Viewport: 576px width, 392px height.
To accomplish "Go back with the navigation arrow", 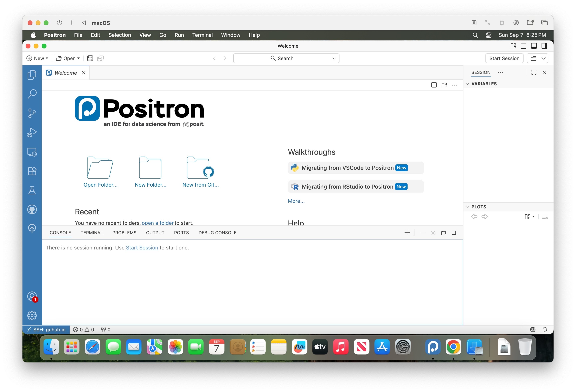I will [x=214, y=58].
